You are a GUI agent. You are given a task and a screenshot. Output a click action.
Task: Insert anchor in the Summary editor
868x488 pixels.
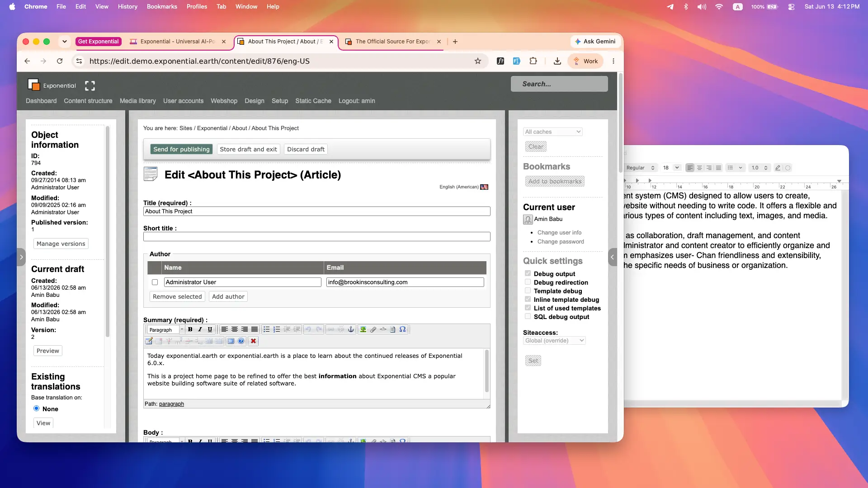[x=351, y=329]
